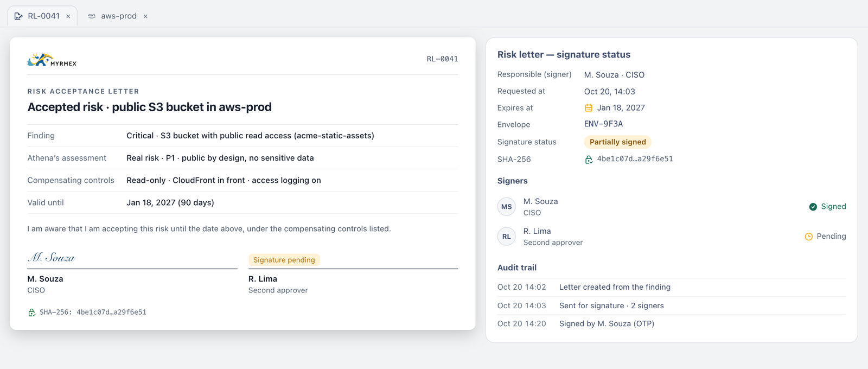This screenshot has width=868, height=369.
Task: Click the RL avatar for R. Lima
Action: [x=507, y=237]
